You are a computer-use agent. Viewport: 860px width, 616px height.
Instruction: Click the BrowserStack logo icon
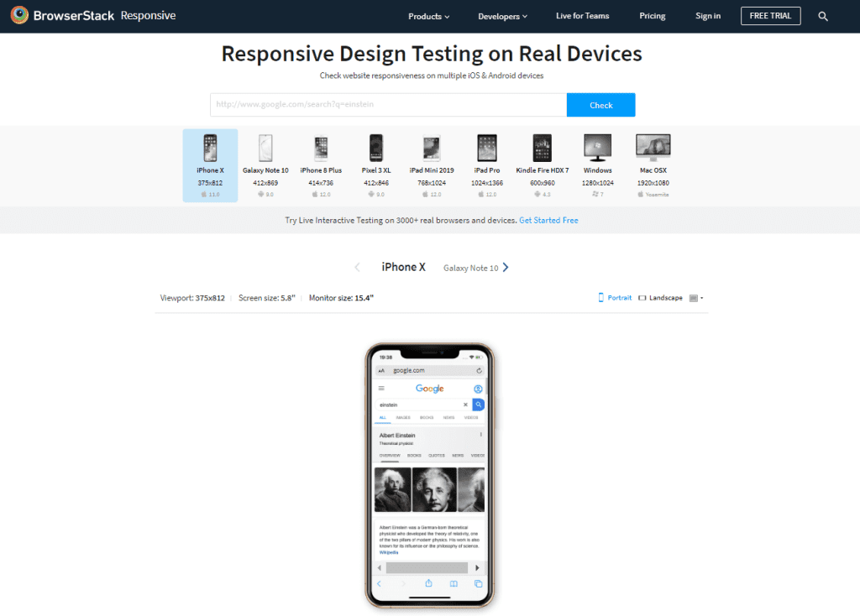click(19, 15)
